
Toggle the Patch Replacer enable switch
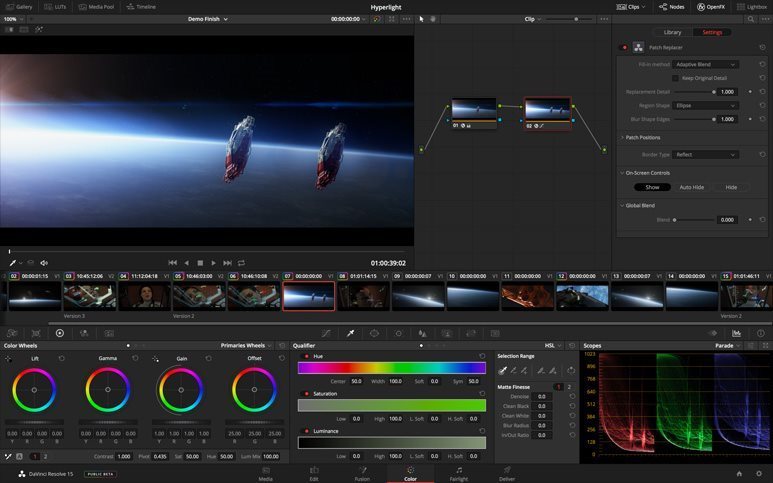click(624, 47)
